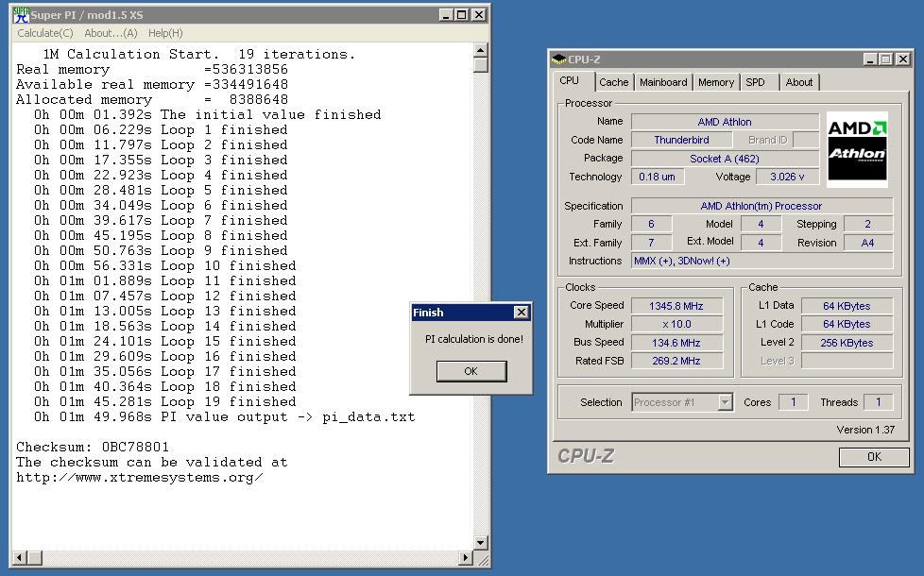Click the Super PI scroll up arrow
924x576 pixels.
pyautogui.click(x=480, y=51)
